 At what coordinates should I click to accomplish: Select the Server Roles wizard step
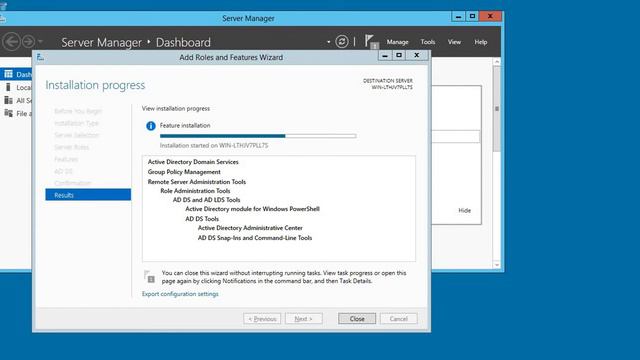coord(71,147)
